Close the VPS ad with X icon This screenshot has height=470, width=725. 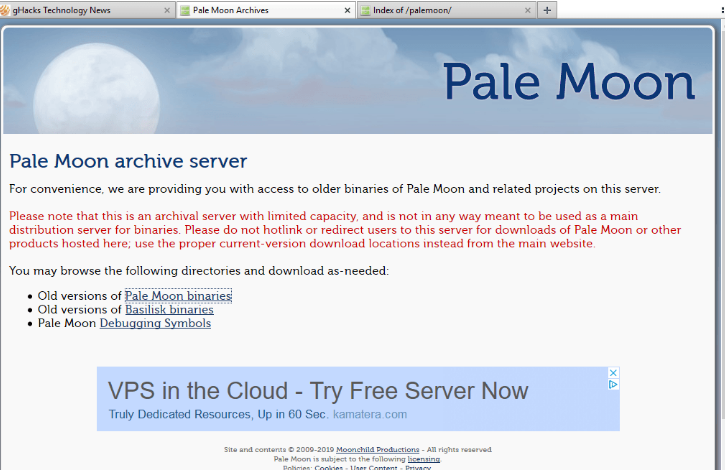tap(613, 373)
